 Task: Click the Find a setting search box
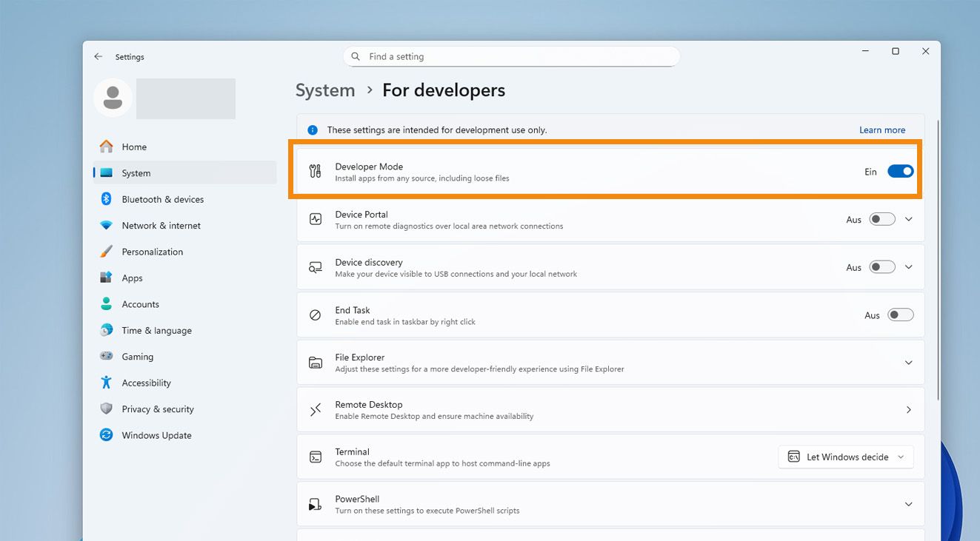[511, 56]
